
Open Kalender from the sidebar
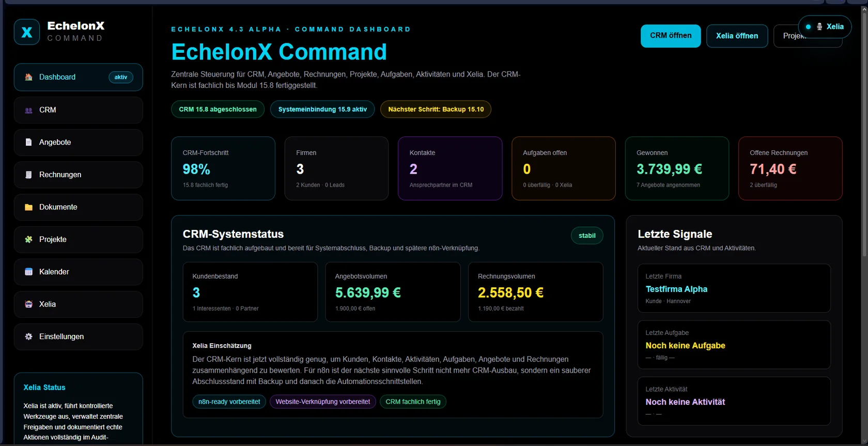click(79, 272)
